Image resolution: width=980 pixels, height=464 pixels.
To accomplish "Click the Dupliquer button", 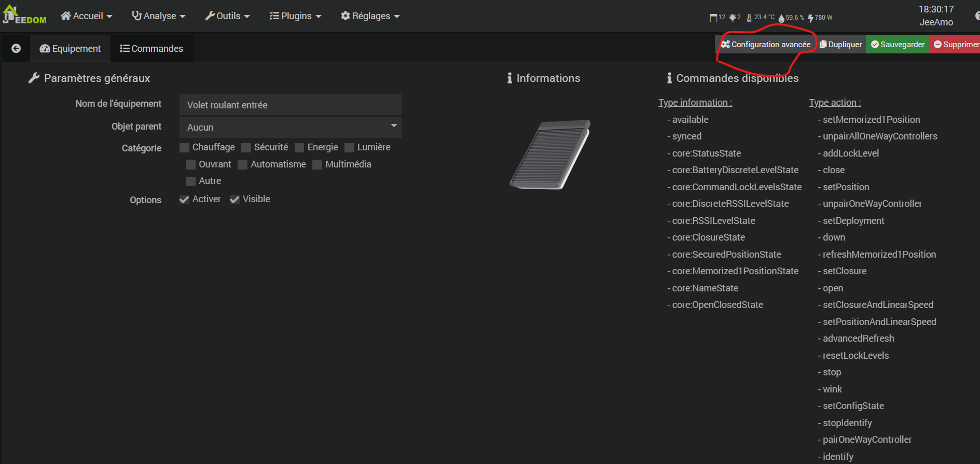I will (x=840, y=45).
